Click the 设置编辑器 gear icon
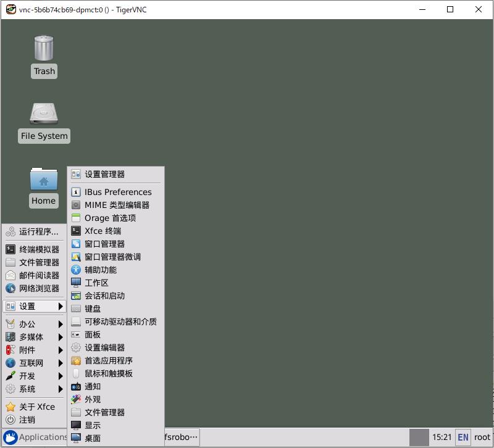This screenshot has width=494, height=448. click(75, 347)
